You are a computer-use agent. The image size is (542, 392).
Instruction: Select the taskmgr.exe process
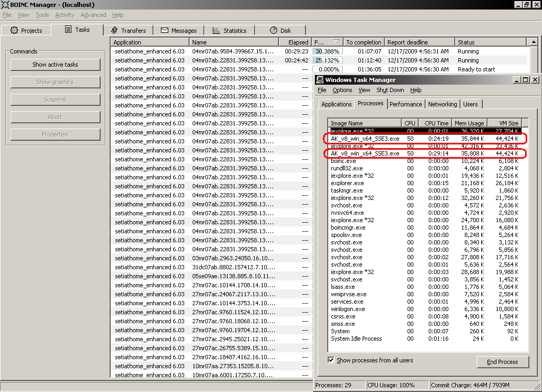pos(424,190)
